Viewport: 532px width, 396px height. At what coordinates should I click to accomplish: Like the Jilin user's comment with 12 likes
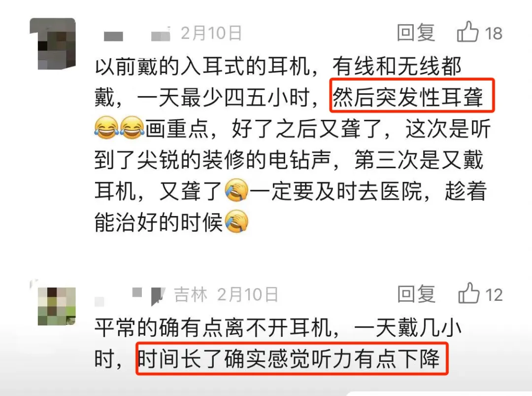click(x=469, y=293)
